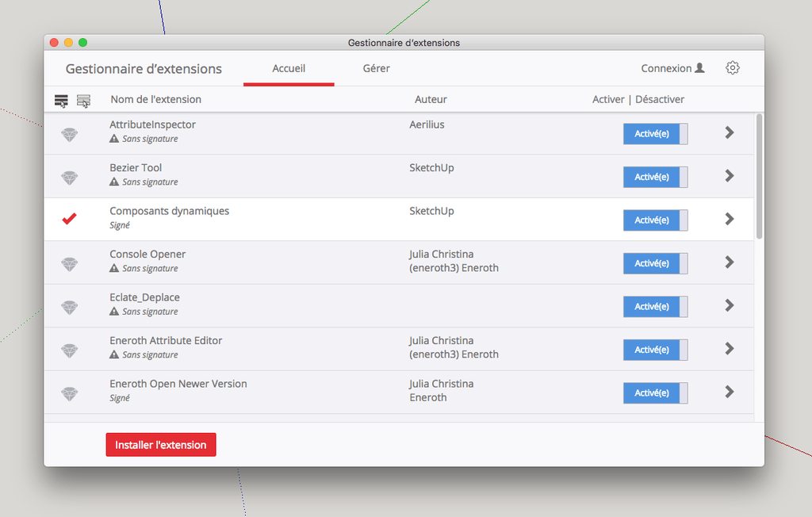Toggle the Eneroth Attribute Editor switch
The width and height of the screenshot is (812, 517).
655,350
